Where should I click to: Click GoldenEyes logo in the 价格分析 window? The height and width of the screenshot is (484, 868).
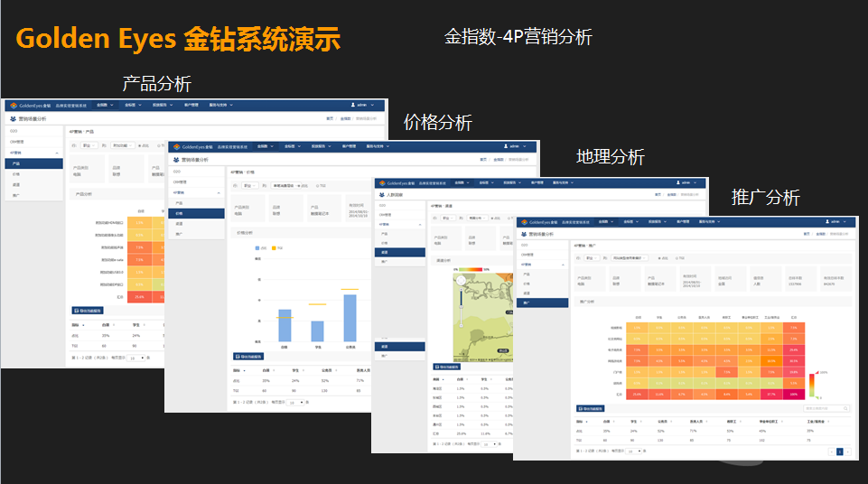[177, 147]
